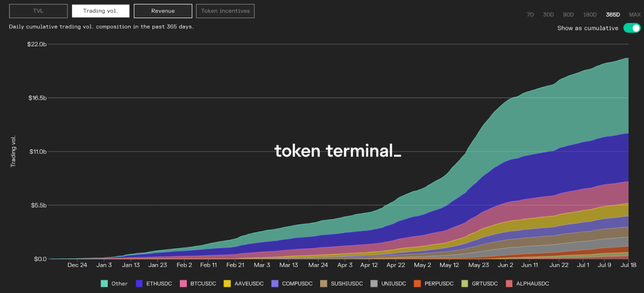Click the COMPUSDC legend entry
The width and height of the screenshot is (644, 293).
(x=292, y=283)
